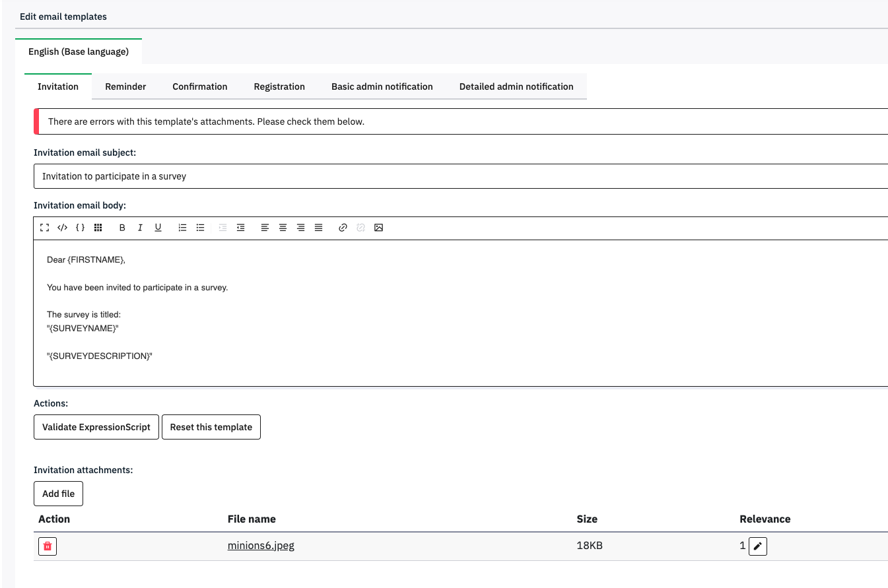The height and width of the screenshot is (588, 888).
Task: Apply bold formatting in email body
Action: (122, 228)
